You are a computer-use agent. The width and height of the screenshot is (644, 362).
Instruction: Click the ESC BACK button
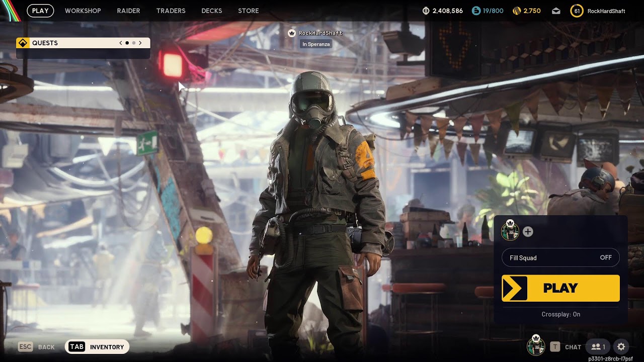36,347
